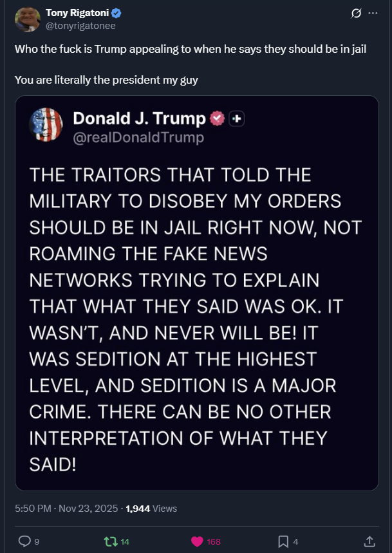Click Donald J. Trump's flag avatar

pyautogui.click(x=46, y=125)
